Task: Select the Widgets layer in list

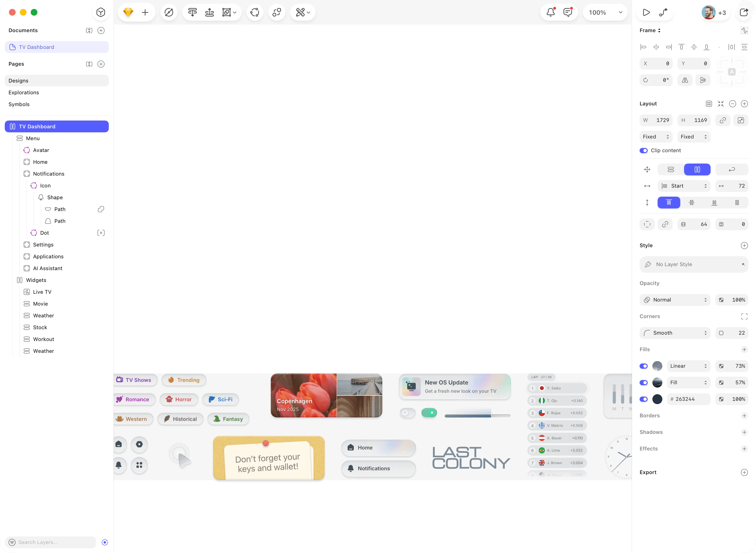Action: (36, 280)
